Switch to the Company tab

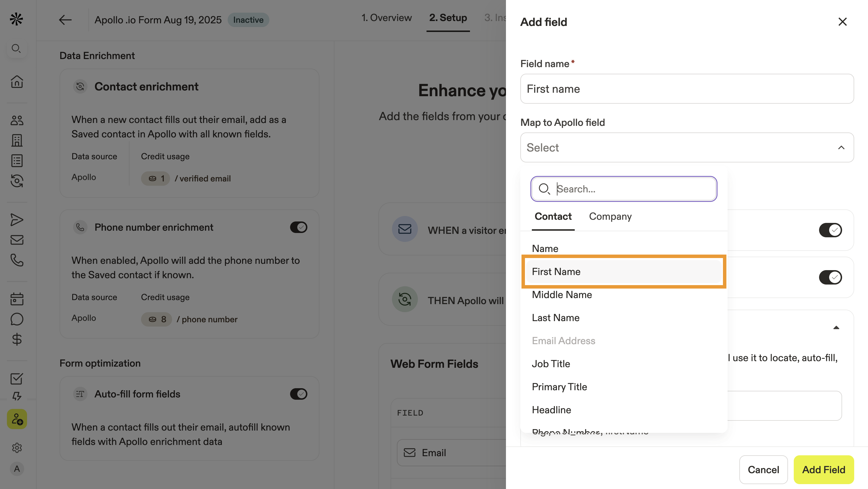[x=610, y=217]
